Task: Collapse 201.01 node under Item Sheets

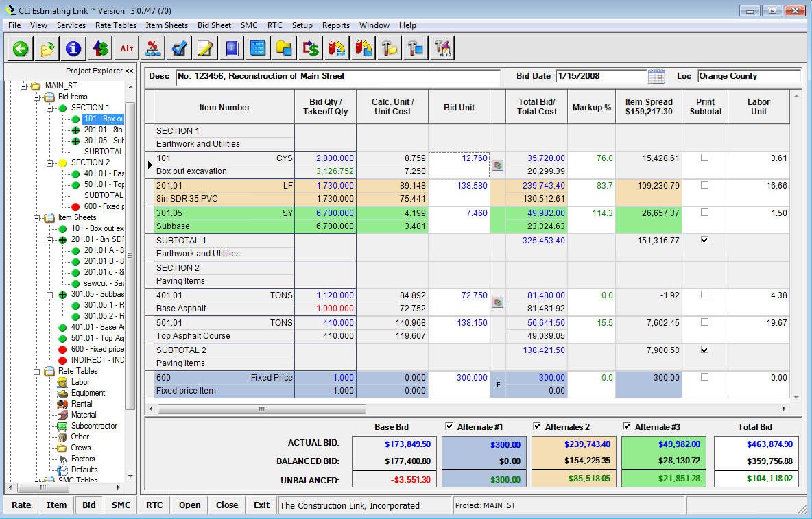Action: [x=49, y=239]
